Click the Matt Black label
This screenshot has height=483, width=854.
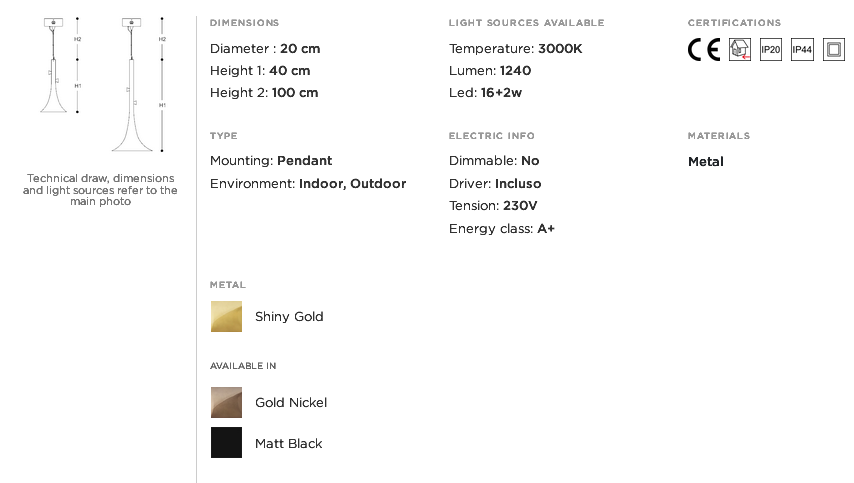click(x=289, y=443)
